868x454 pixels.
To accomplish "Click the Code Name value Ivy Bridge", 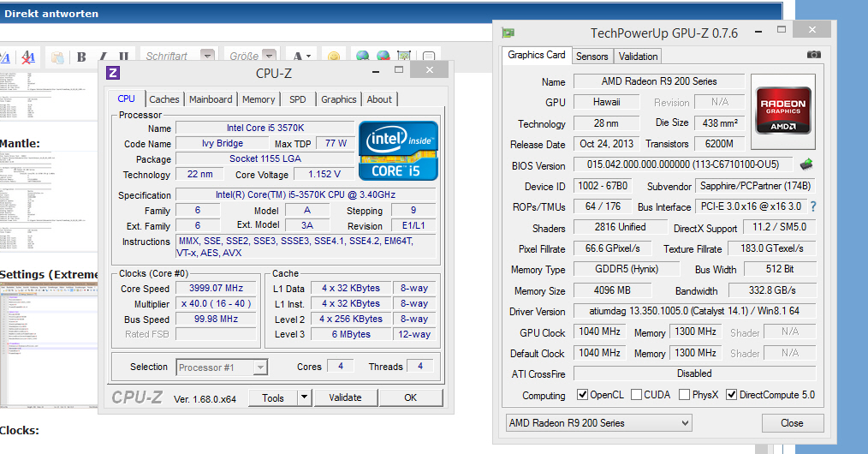I will coord(223,143).
